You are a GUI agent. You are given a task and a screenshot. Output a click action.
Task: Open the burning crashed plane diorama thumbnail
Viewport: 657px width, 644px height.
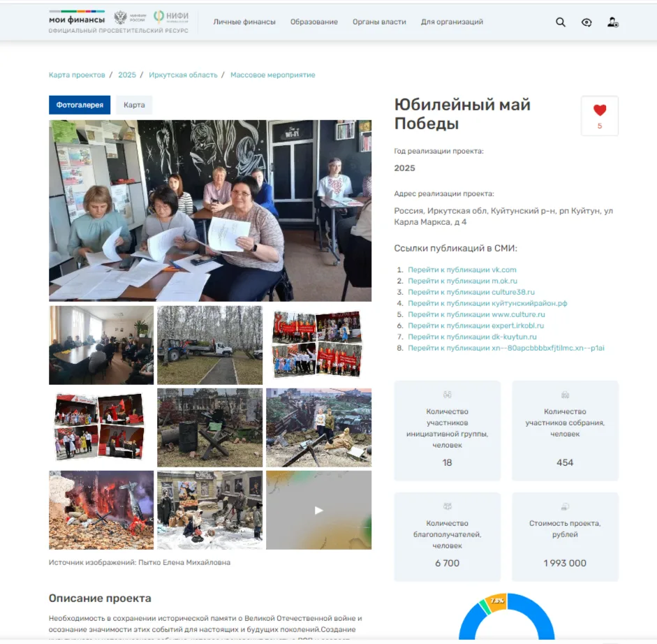coord(101,510)
